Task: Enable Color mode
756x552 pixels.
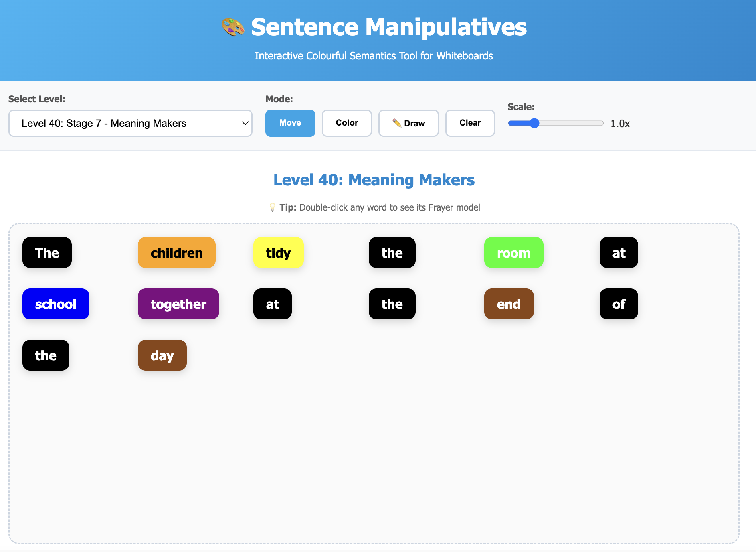Action: 347,123
